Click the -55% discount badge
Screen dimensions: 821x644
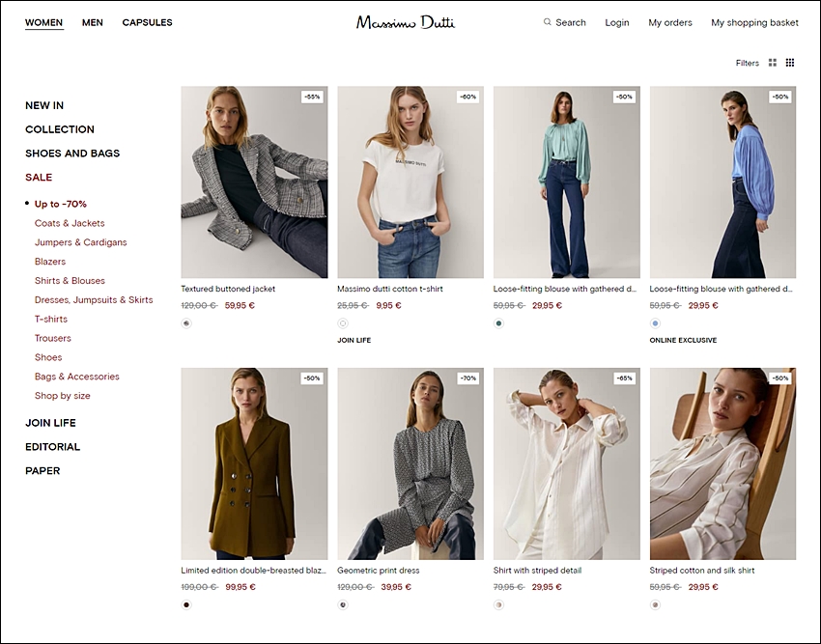coord(312,97)
